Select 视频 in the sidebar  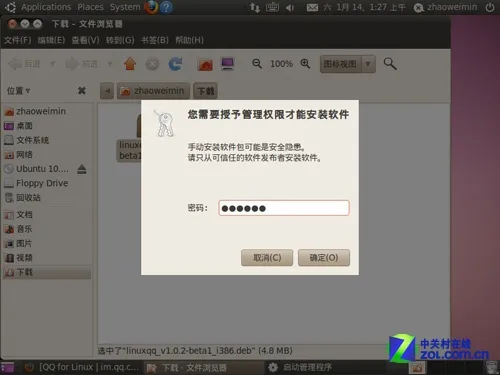coord(47,258)
